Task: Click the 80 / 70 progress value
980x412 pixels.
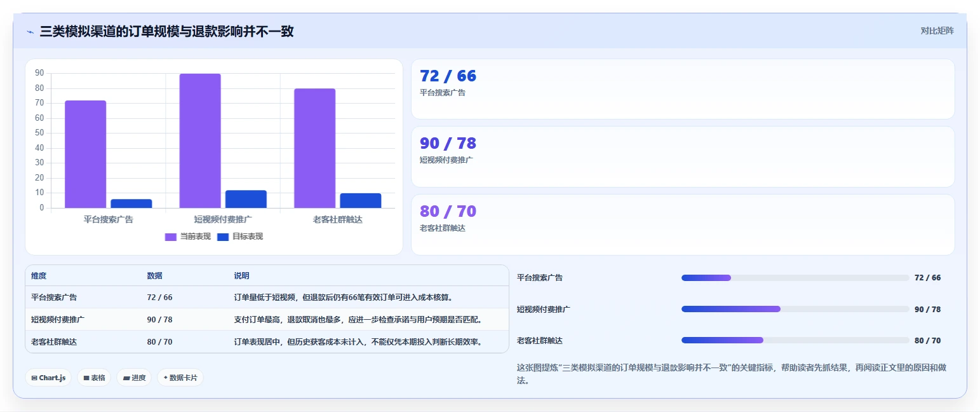Action: click(x=927, y=340)
